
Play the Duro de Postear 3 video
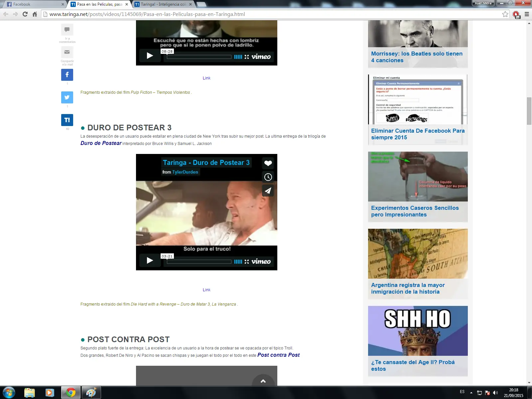[150, 260]
